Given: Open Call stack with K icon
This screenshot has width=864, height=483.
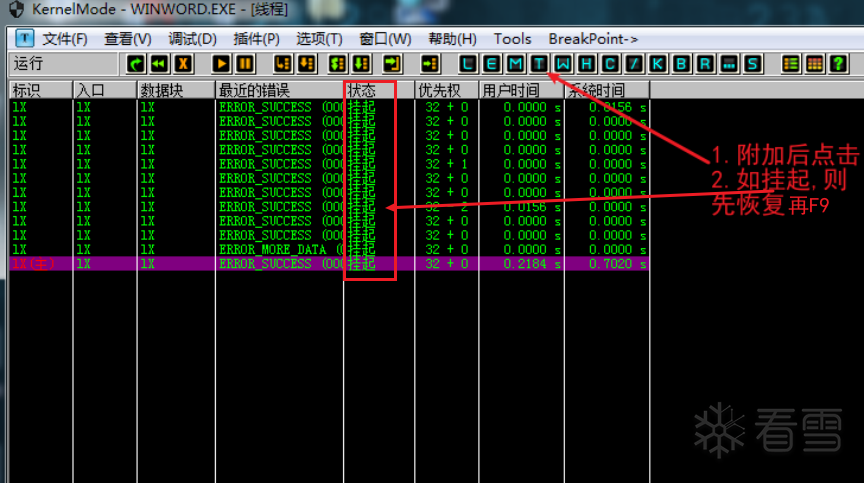Looking at the screenshot, I should click(657, 64).
